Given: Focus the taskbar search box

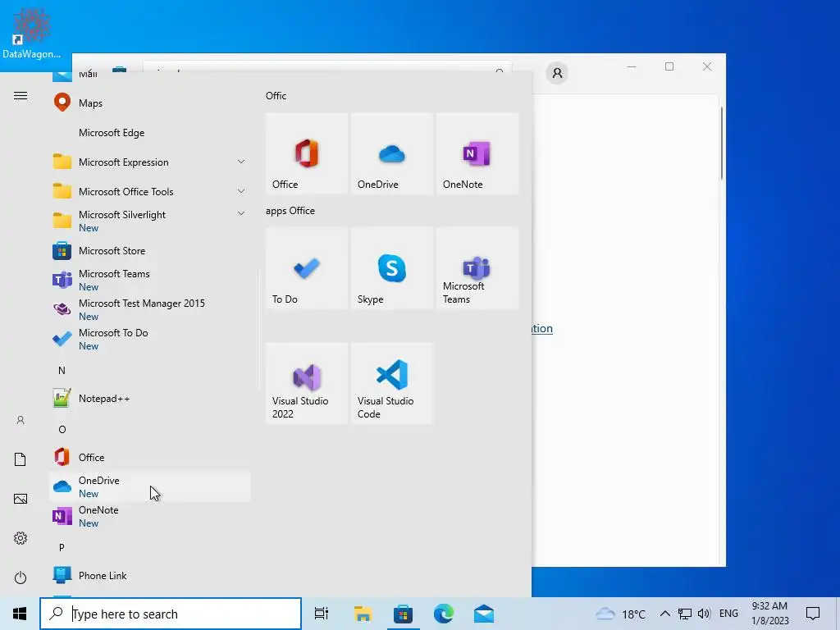Looking at the screenshot, I should point(171,614).
